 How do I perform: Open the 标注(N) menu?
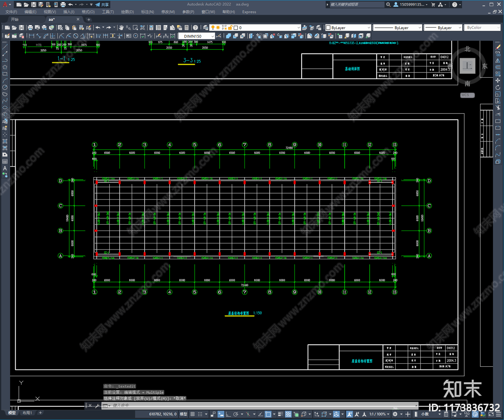pos(147,12)
